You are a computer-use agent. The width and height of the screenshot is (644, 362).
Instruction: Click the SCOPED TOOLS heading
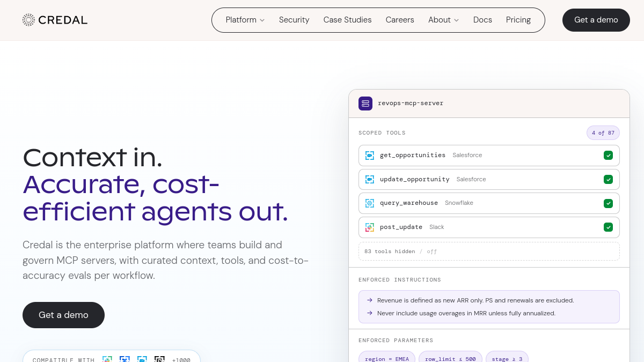point(382,133)
